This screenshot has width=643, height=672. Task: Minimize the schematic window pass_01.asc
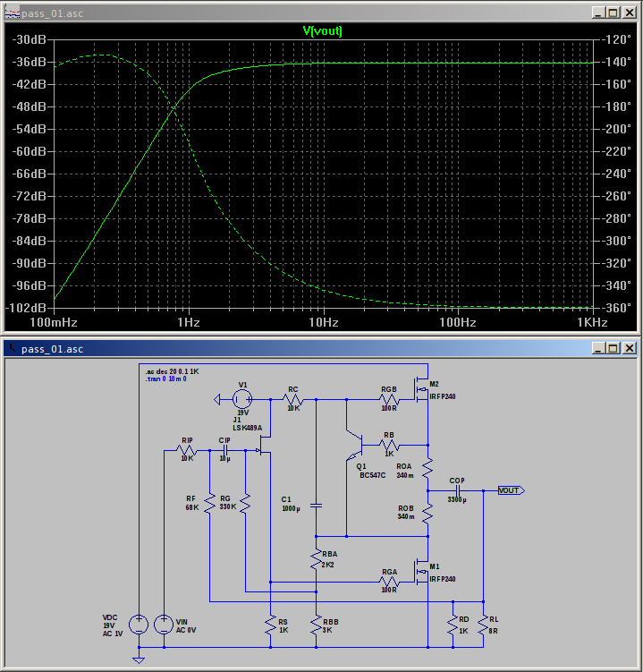pyautogui.click(x=598, y=348)
